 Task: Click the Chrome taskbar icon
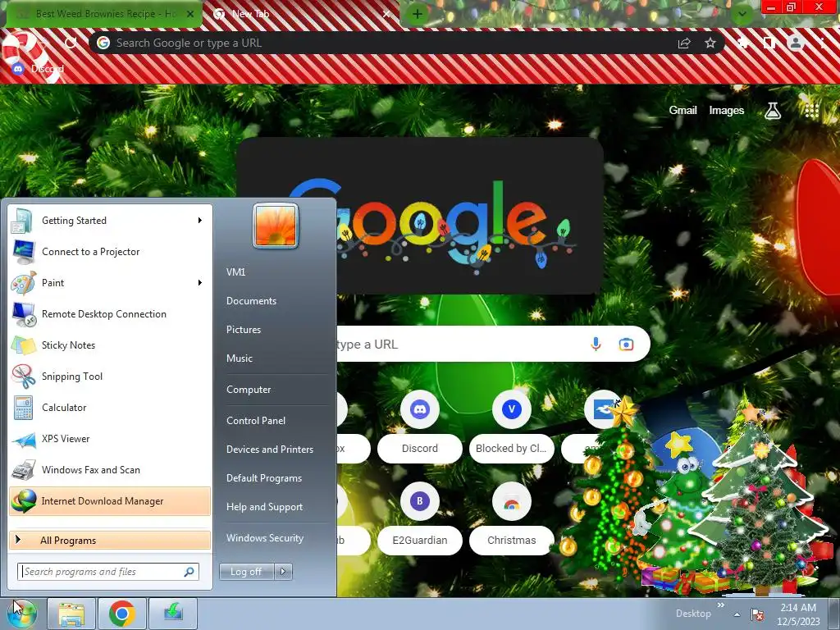tap(122, 614)
